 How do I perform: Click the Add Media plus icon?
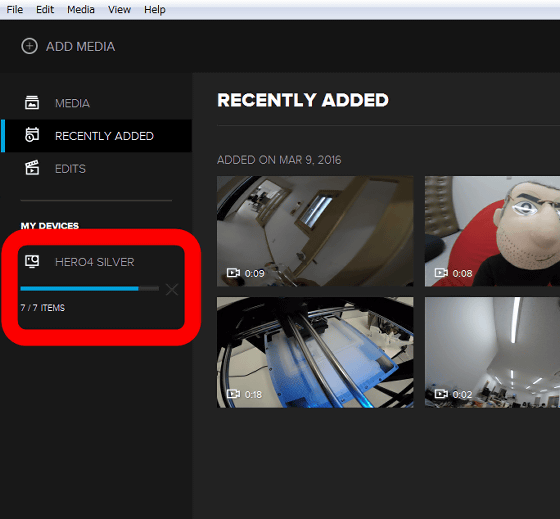pyautogui.click(x=29, y=46)
